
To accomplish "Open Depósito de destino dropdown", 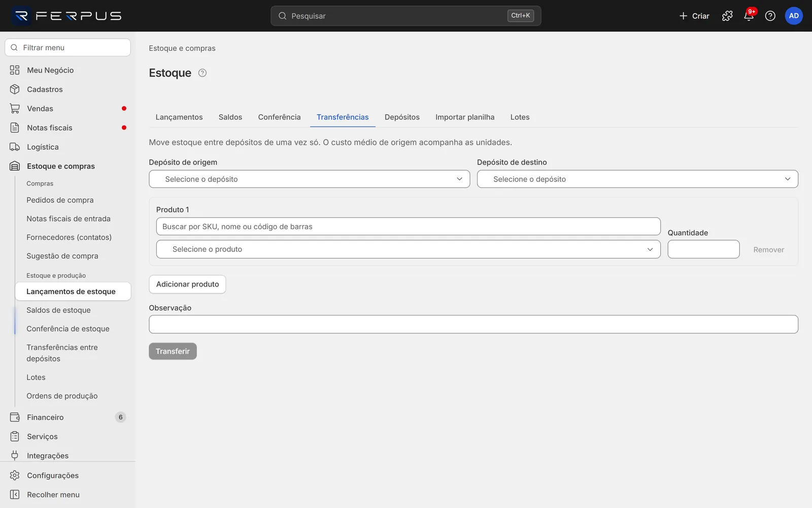I will click(x=637, y=179).
